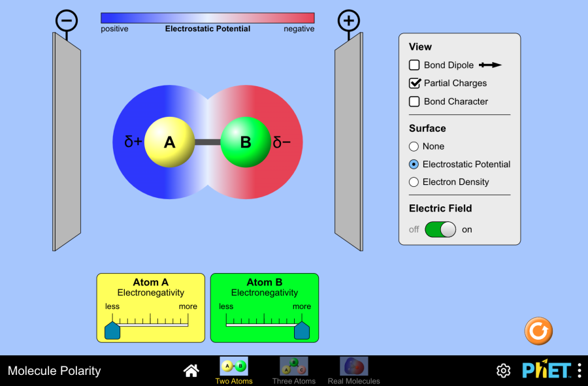Open the settings gear in the bottom bar
The image size is (588, 386).
tap(503, 371)
